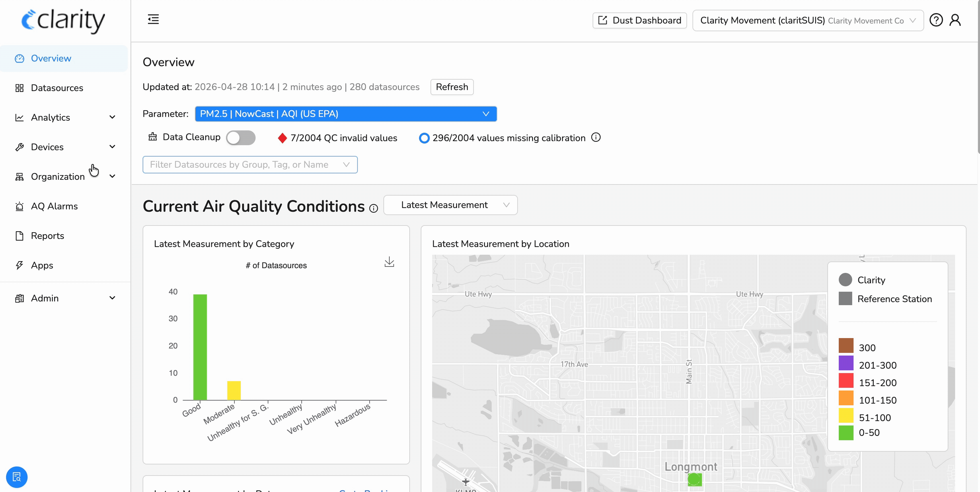980x492 pixels.
Task: Open the Dust Dashboard button
Action: pos(640,20)
